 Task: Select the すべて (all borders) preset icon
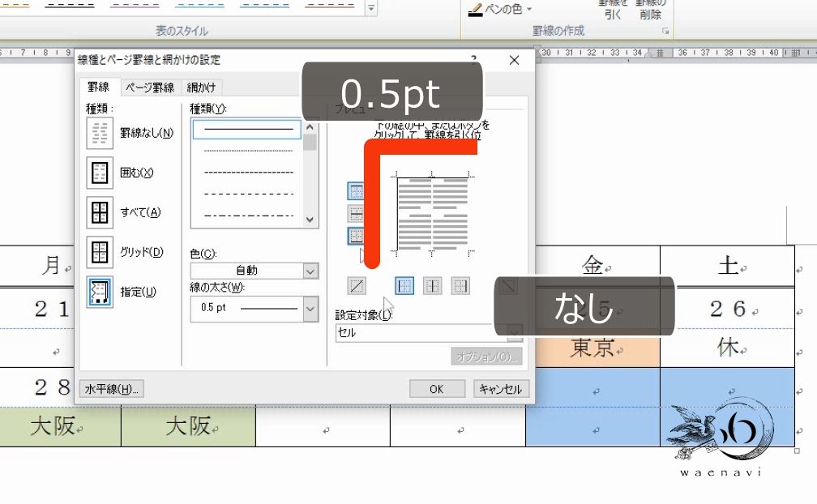99,212
